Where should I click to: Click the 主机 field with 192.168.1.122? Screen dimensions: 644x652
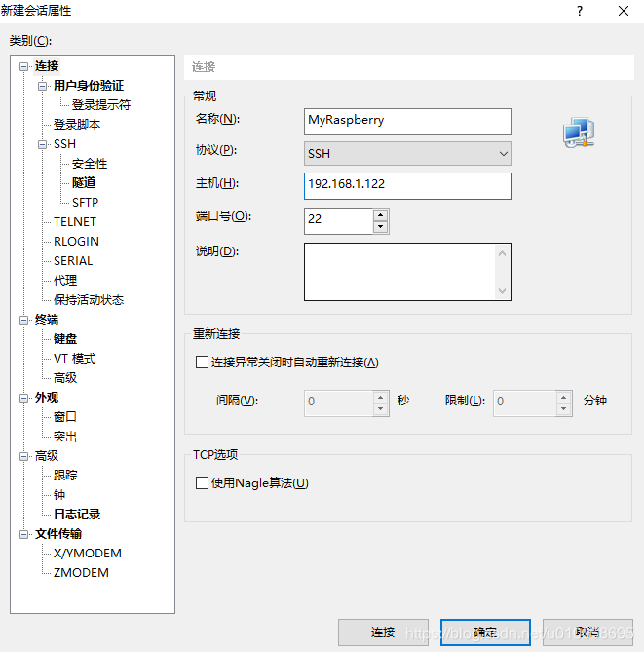click(x=408, y=186)
